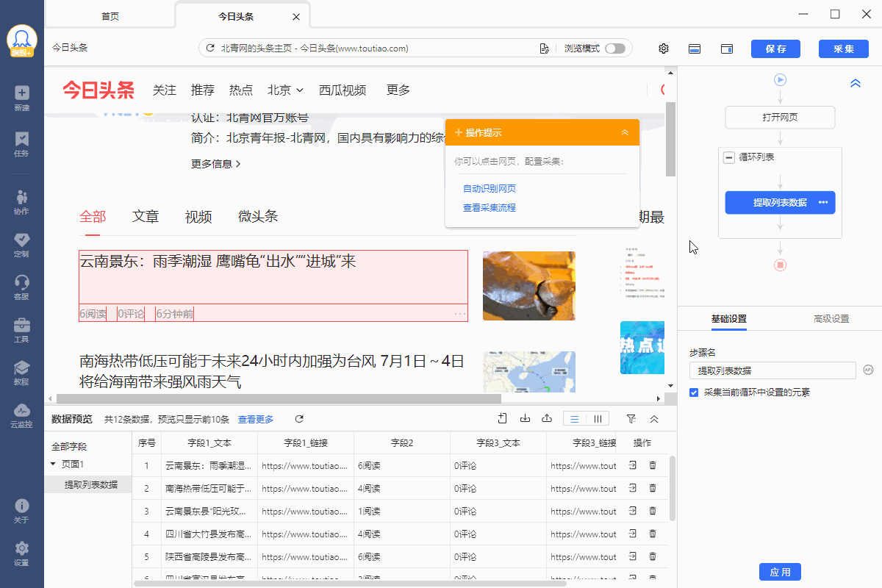
Task: Open the 工具 toolbox sidebar item
Action: [21, 330]
